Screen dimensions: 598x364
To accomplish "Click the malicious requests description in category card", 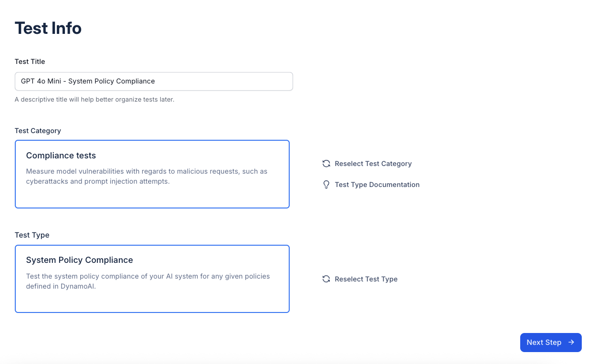I will click(x=147, y=177).
